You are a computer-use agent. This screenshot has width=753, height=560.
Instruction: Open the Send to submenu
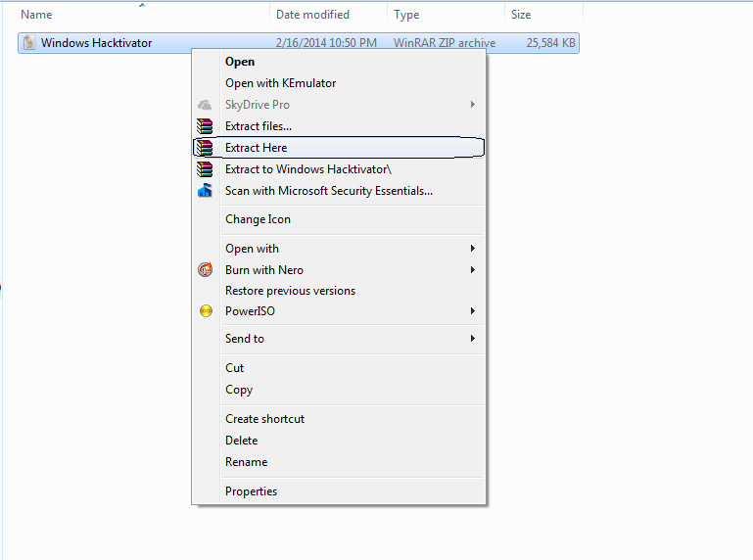click(x=339, y=339)
